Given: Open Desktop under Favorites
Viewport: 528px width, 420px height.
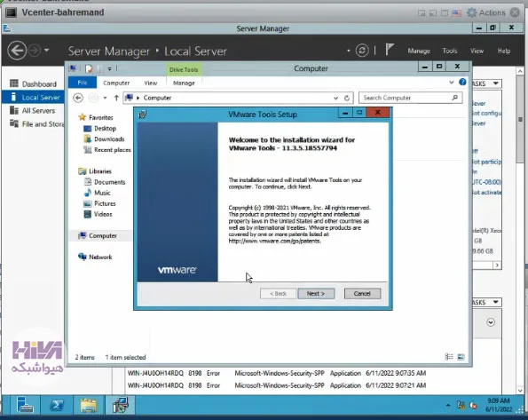Looking at the screenshot, I should click(105, 129).
